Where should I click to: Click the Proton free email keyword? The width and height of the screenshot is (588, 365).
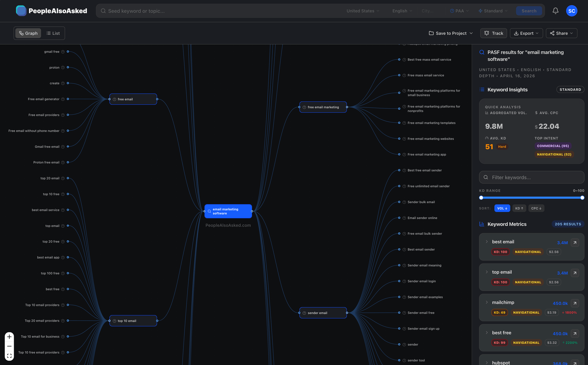46,163
